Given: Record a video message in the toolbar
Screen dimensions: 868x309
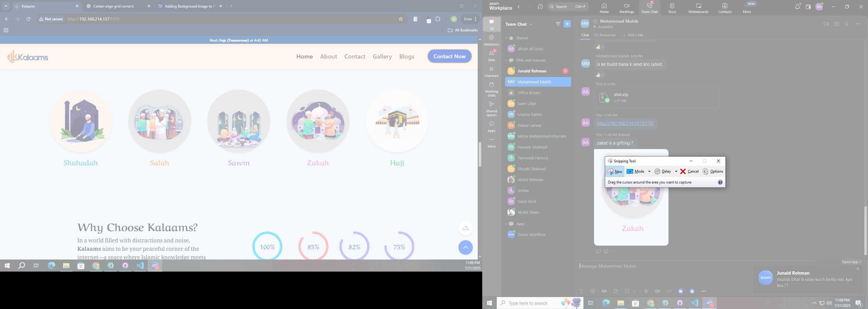Looking at the screenshot, I should tap(657, 291).
